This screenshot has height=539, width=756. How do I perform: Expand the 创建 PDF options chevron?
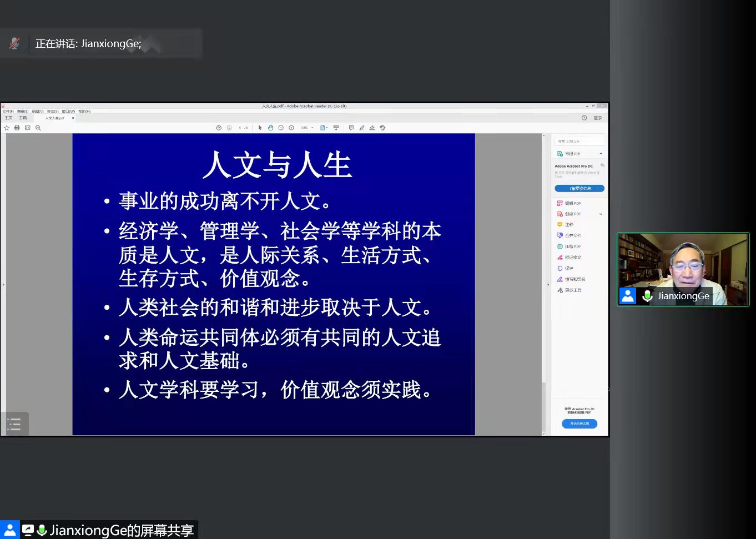[601, 214]
